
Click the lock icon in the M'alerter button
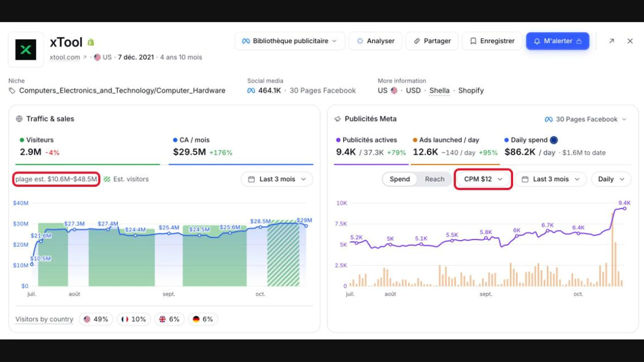pos(579,41)
